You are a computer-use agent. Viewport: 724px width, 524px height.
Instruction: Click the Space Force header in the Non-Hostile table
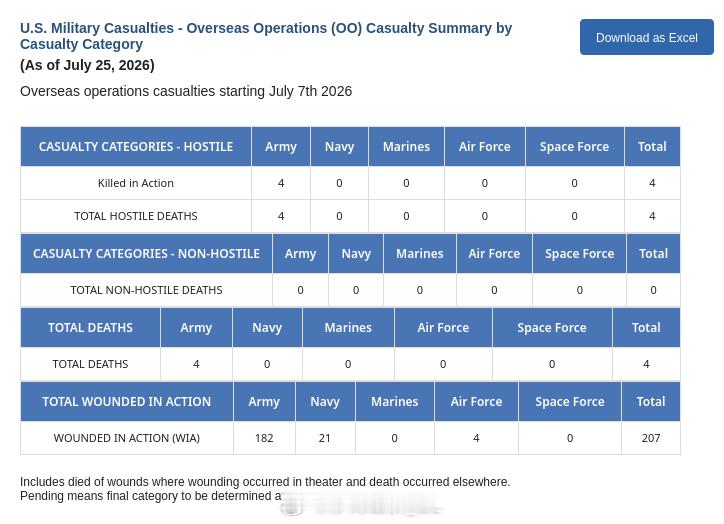(579, 254)
